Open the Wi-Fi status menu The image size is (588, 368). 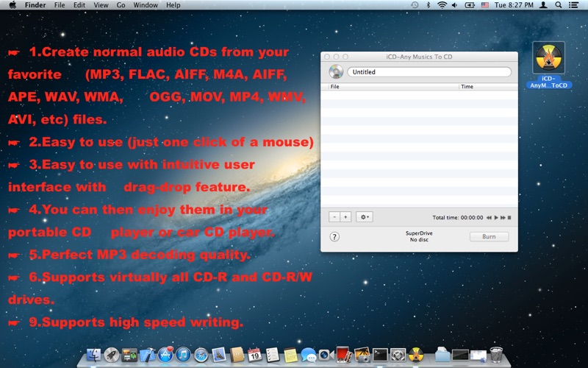(442, 5)
